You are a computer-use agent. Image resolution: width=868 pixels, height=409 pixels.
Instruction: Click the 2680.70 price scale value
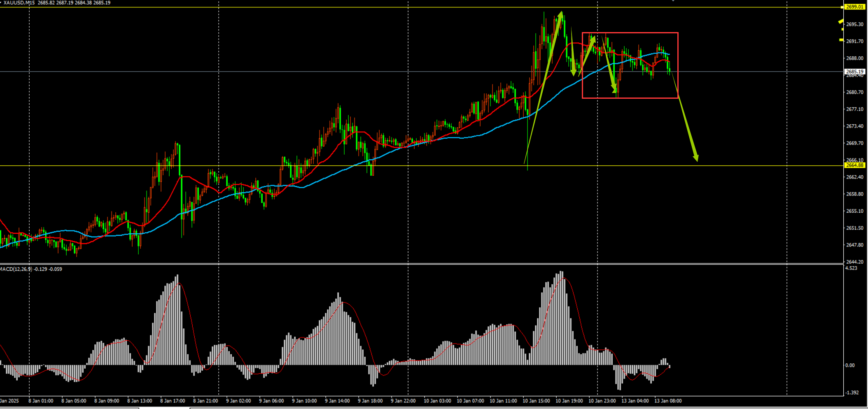pos(855,92)
